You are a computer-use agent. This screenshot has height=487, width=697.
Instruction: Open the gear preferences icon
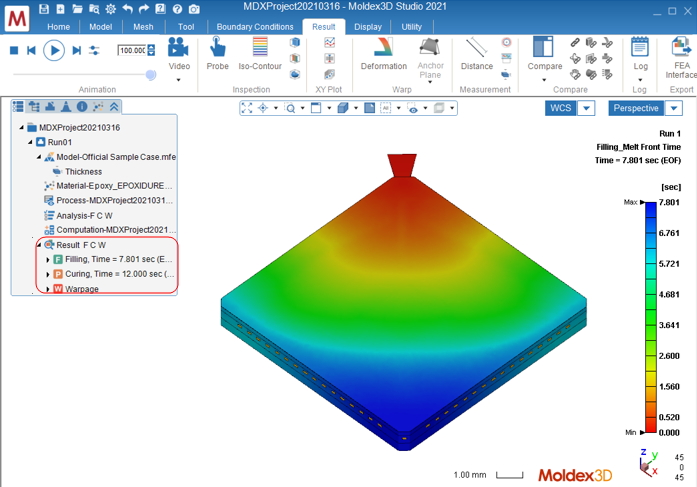tap(111, 8)
